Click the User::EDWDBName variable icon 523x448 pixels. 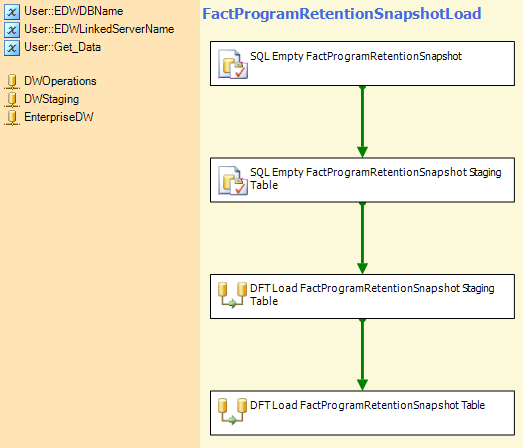12,12
